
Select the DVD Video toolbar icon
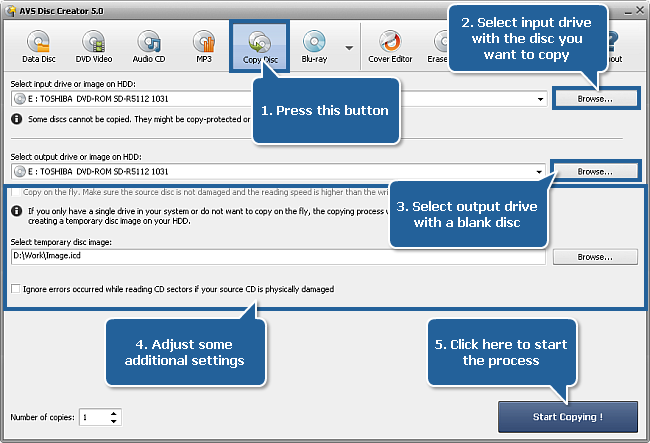pos(94,46)
